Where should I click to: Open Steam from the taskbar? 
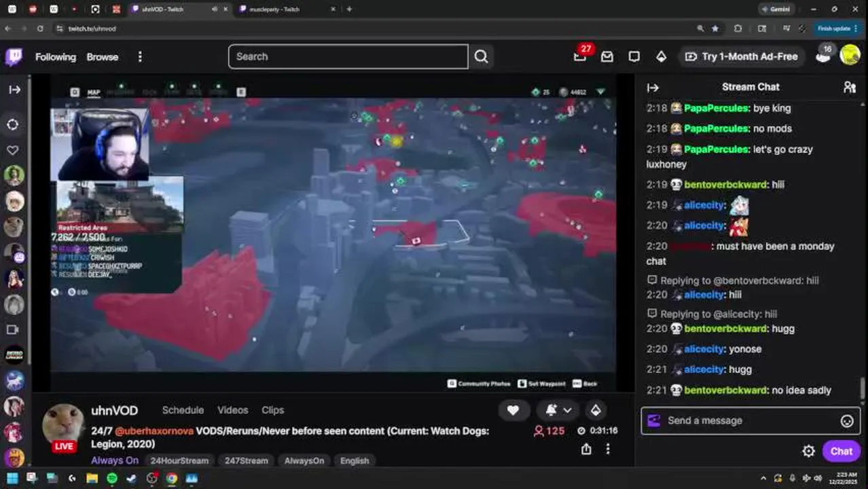tap(132, 478)
